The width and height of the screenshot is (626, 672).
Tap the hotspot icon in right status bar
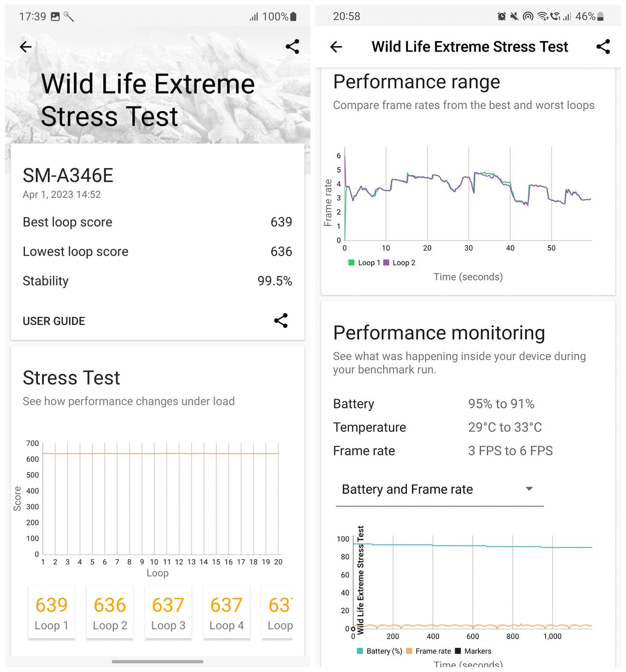click(528, 17)
